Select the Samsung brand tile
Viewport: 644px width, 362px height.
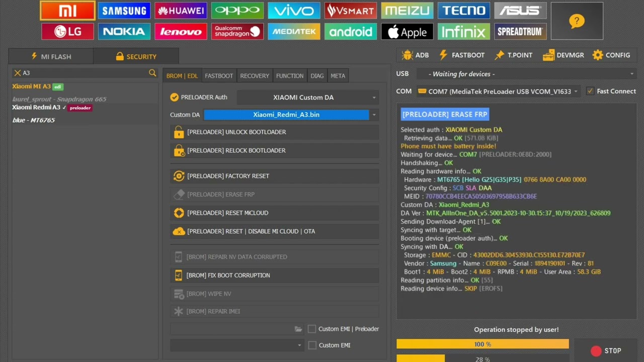tap(124, 11)
